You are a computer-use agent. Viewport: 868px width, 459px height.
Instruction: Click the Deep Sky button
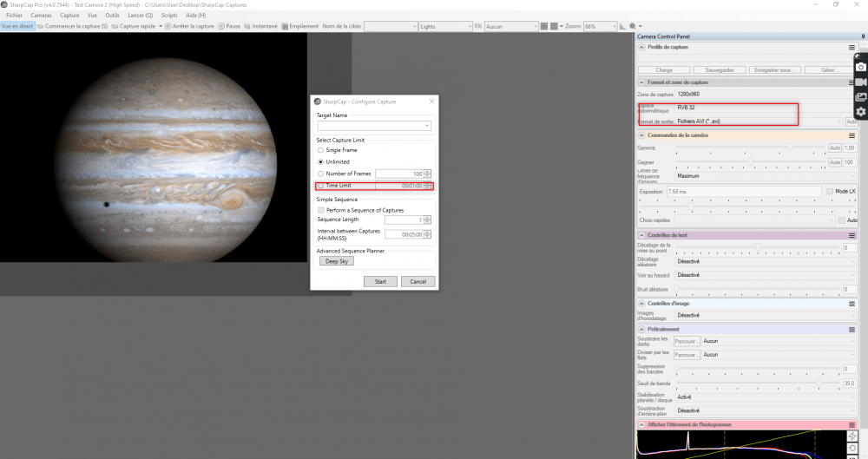pos(337,261)
